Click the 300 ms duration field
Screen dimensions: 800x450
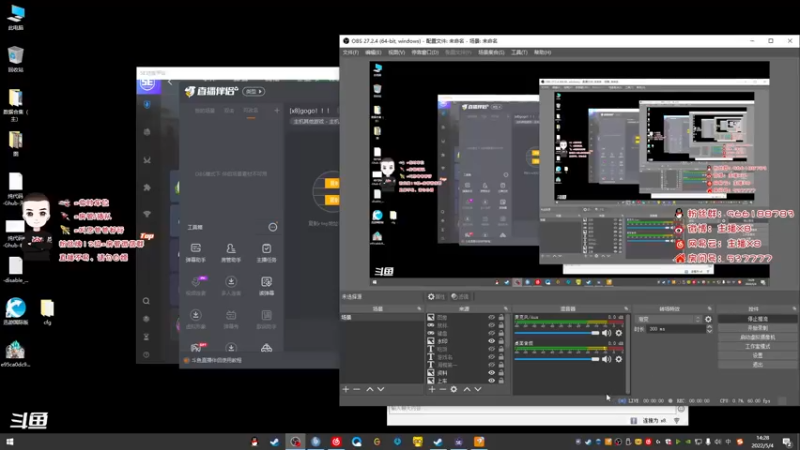[x=676, y=329]
